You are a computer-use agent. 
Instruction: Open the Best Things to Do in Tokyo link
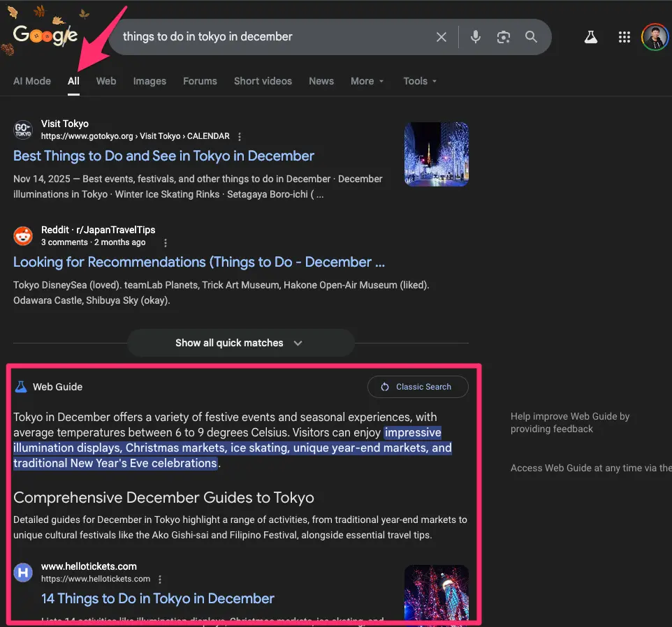point(164,156)
